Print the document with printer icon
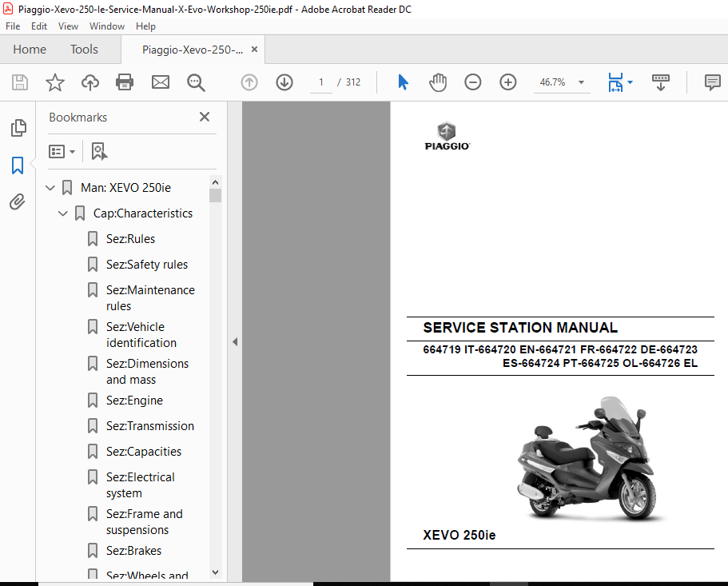The width and height of the screenshot is (728, 586). [125, 82]
